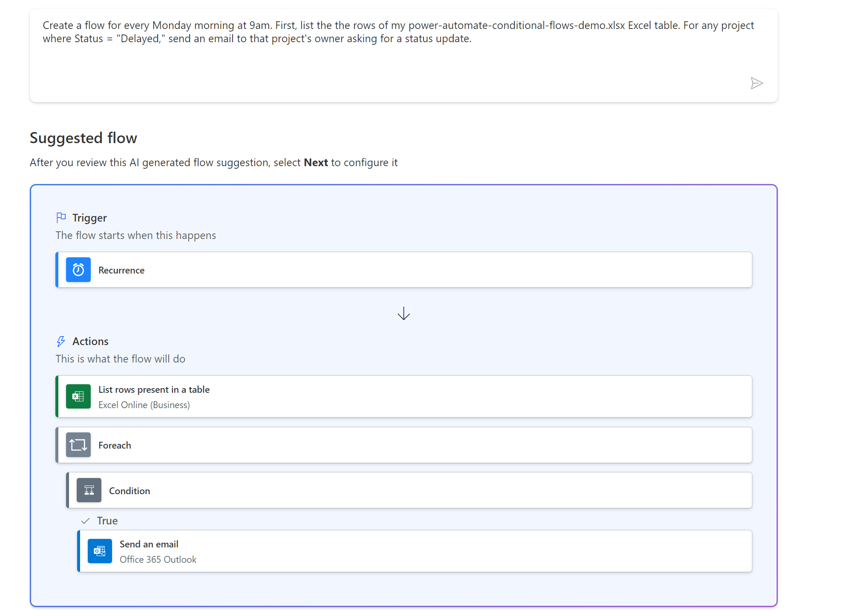The width and height of the screenshot is (843, 616).
Task: Click the Actions lightning bolt icon
Action: pos(61,341)
